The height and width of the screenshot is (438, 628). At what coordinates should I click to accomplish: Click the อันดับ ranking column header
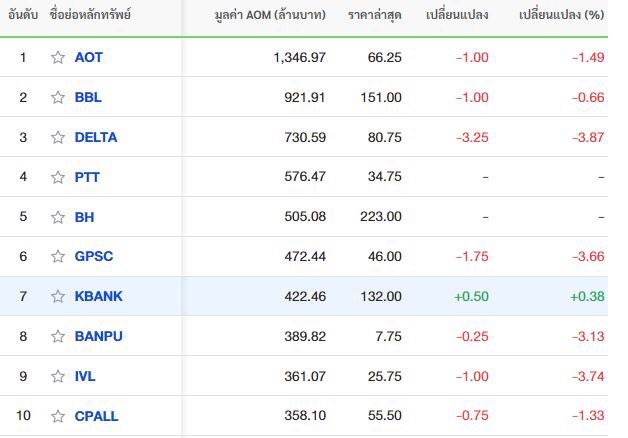coord(23,15)
